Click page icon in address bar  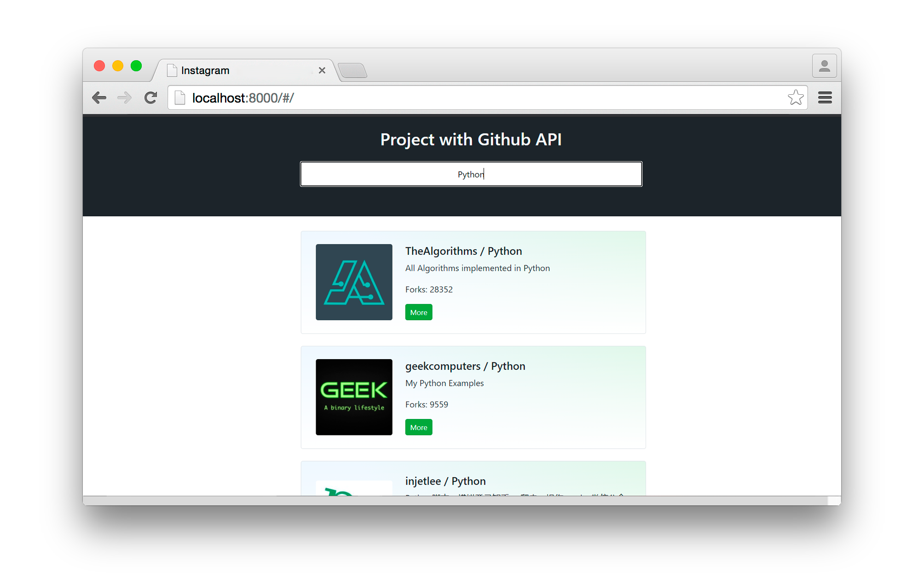180,98
